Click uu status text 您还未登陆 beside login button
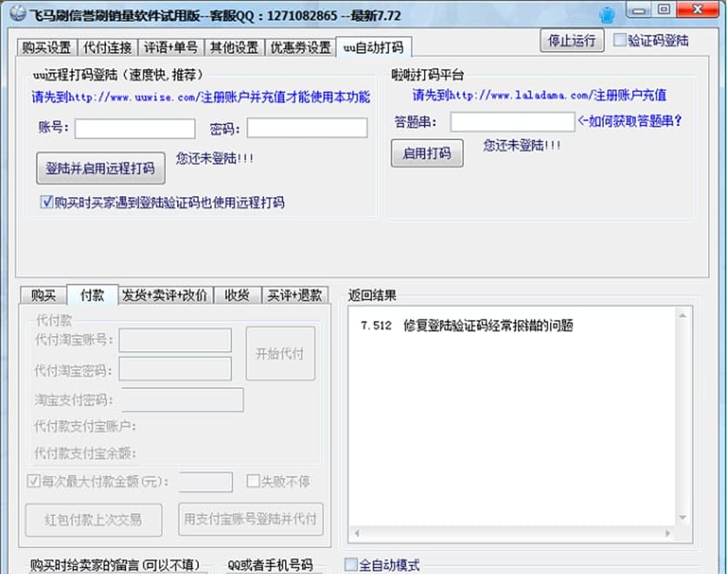The height and width of the screenshot is (574, 728). pyautogui.click(x=215, y=159)
